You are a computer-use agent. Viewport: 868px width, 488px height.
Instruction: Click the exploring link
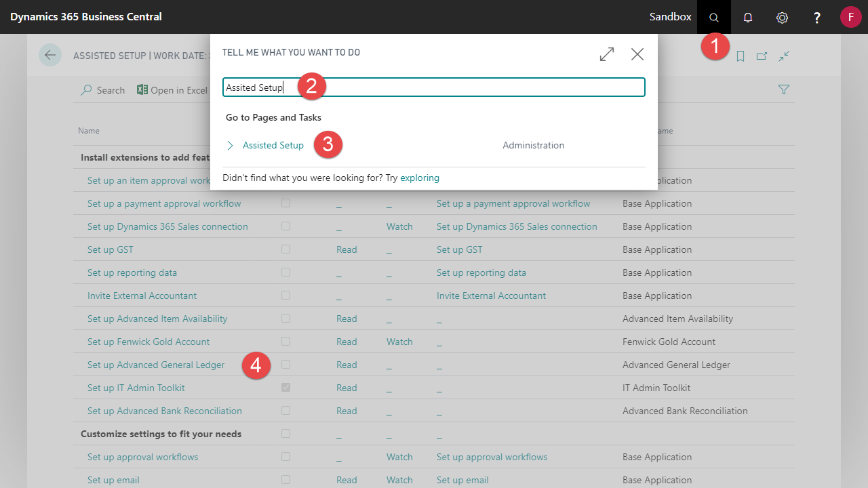click(420, 178)
